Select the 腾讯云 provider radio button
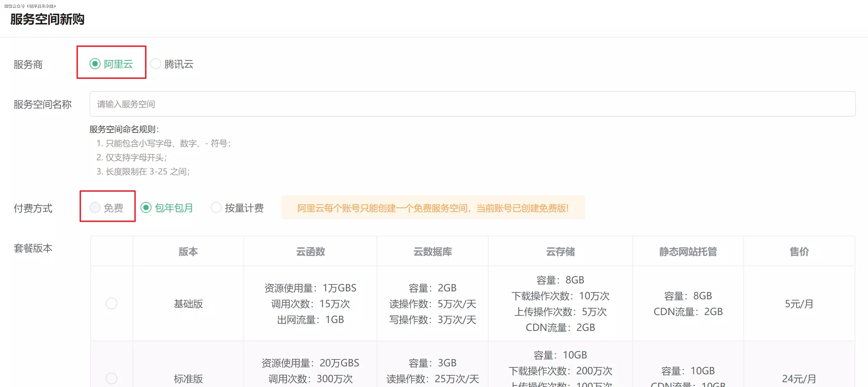This screenshot has width=868, height=387. click(156, 64)
